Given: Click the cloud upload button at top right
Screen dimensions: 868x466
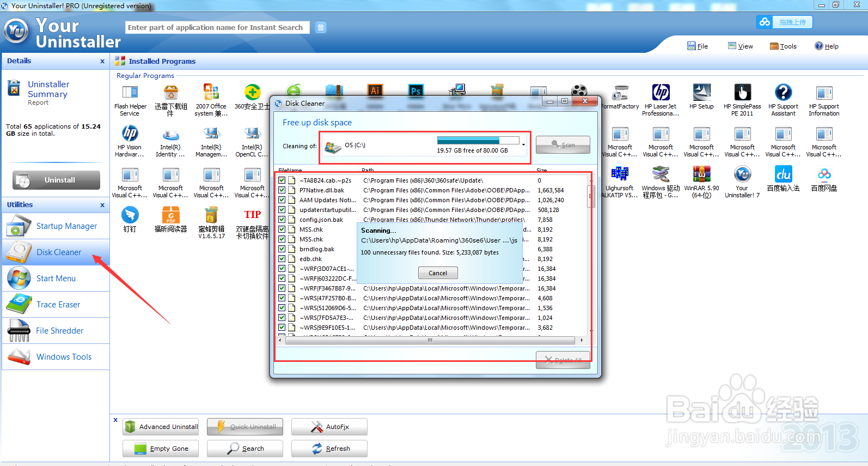Looking at the screenshot, I should [784, 22].
